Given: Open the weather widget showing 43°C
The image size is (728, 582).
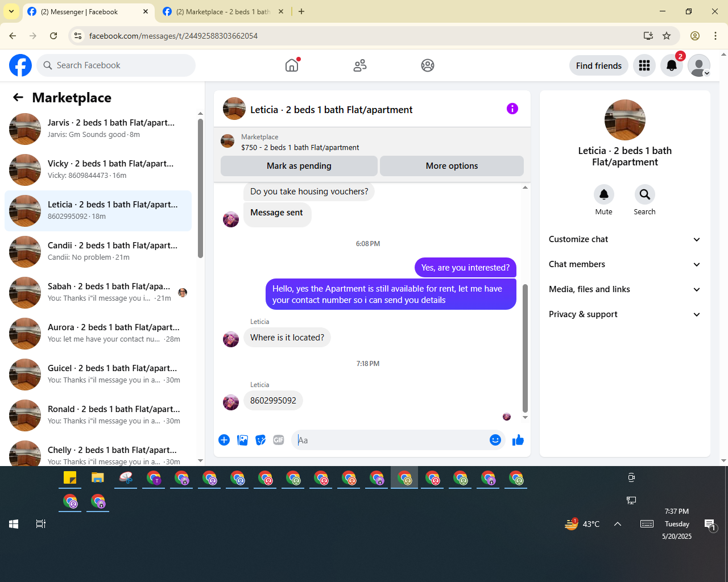Looking at the screenshot, I should pos(582,524).
